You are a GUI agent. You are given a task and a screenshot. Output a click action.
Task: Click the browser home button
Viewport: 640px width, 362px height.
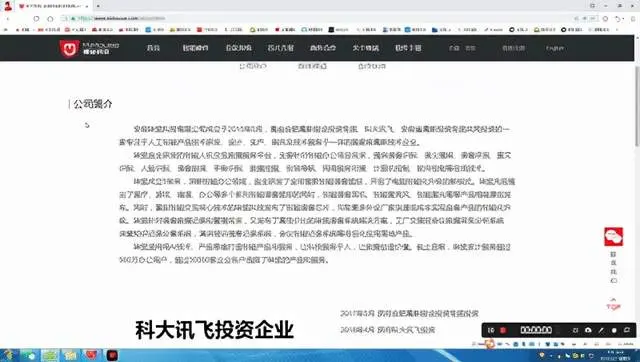pyautogui.click(x=50, y=19)
